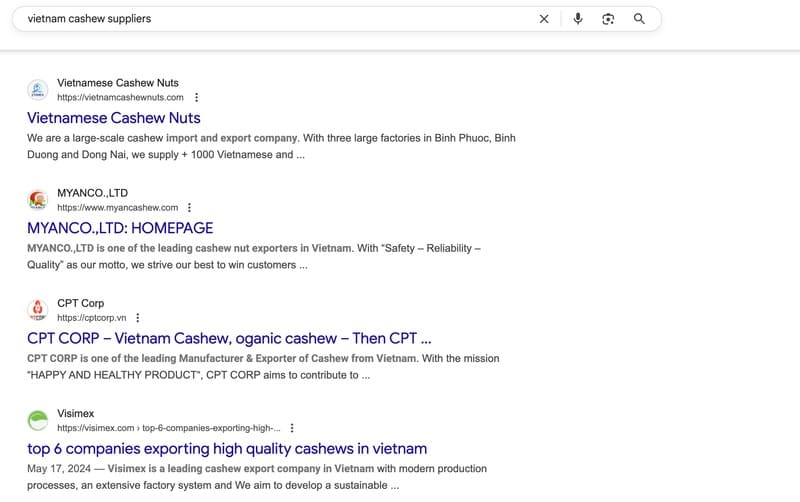Click the Vietnamese Cashew Nuts site favicon
The image size is (800, 502).
pos(38,90)
